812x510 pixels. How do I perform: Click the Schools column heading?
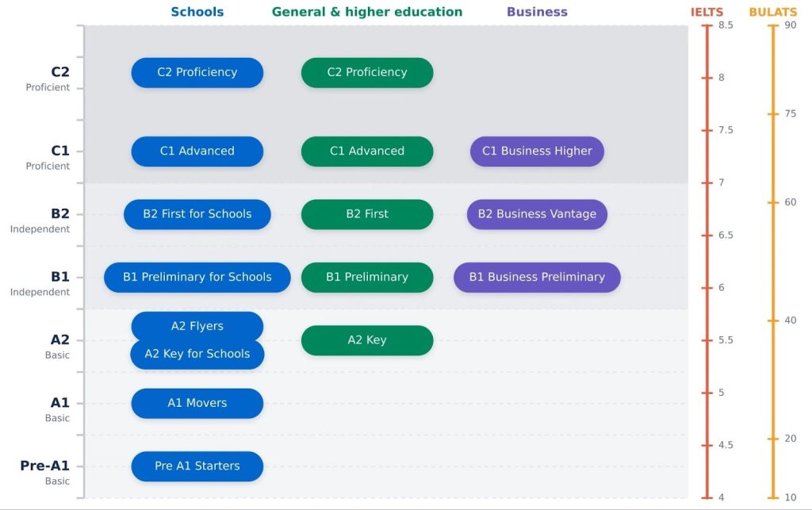(x=197, y=12)
